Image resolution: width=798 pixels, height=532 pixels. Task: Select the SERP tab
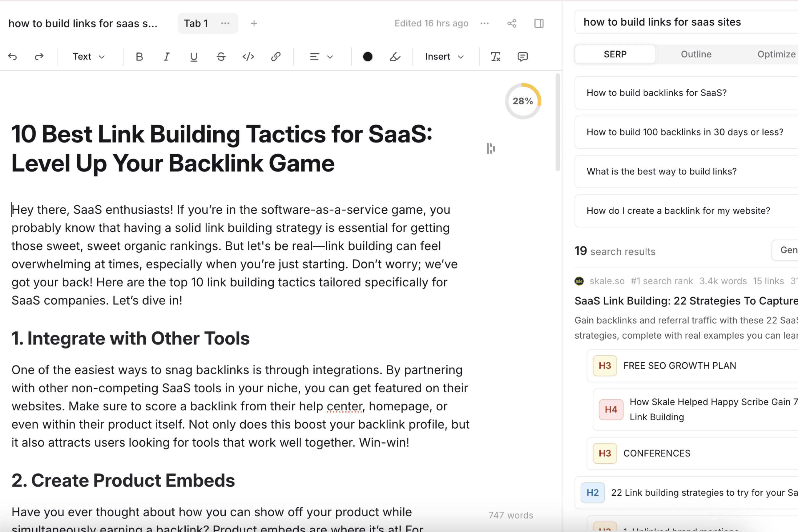pos(615,54)
